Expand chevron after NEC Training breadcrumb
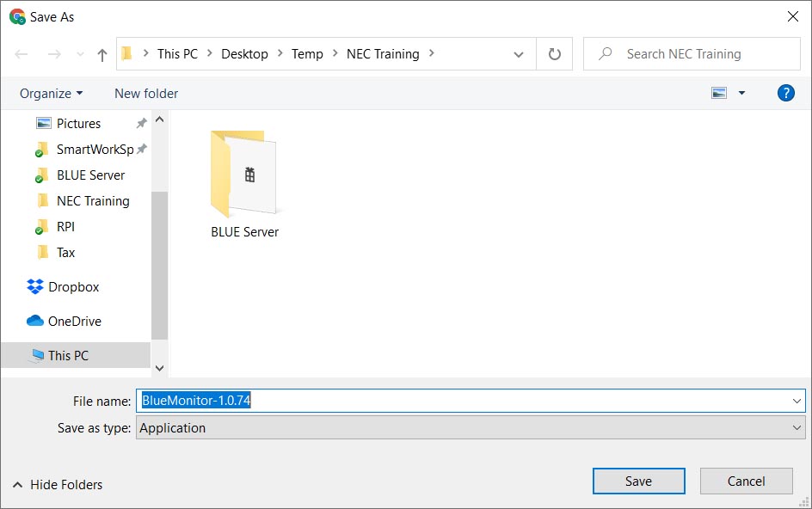 432,53
